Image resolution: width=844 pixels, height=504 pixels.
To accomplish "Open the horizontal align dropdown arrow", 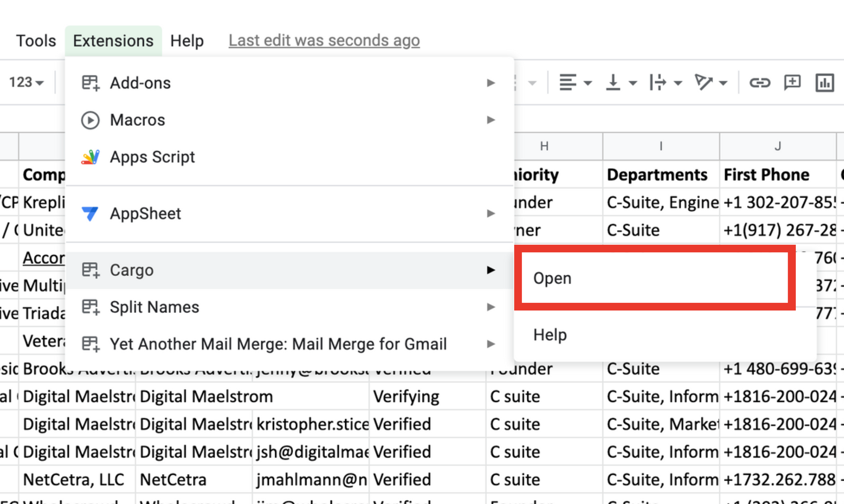I will [x=588, y=83].
